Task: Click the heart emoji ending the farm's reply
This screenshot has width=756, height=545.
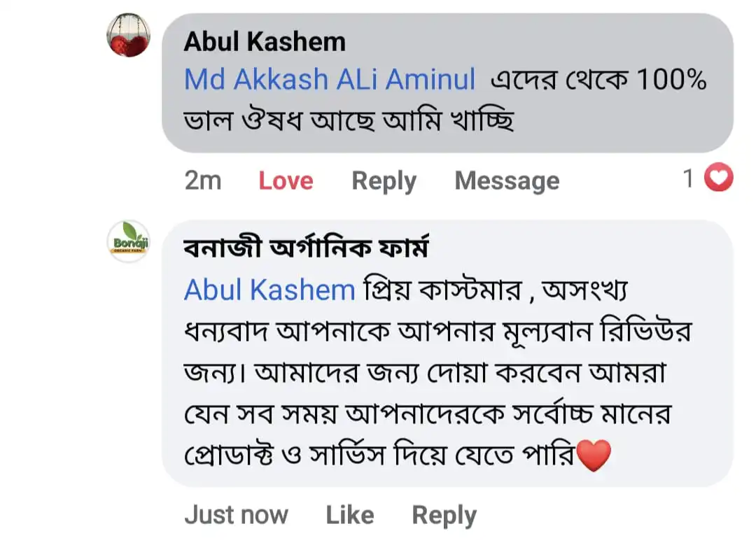Action: click(593, 456)
